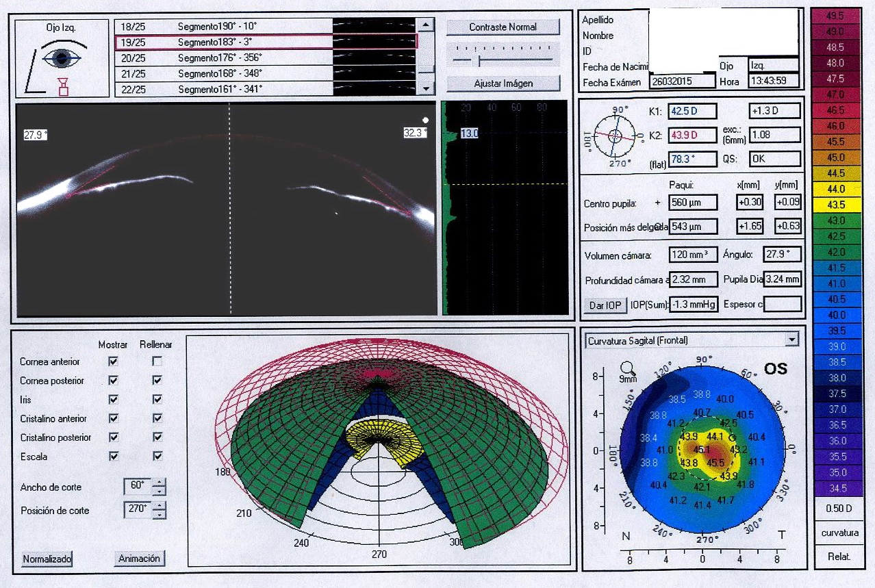Decrease Posición de corte stepper value
The width and height of the screenshot is (875, 588).
pyautogui.click(x=159, y=514)
